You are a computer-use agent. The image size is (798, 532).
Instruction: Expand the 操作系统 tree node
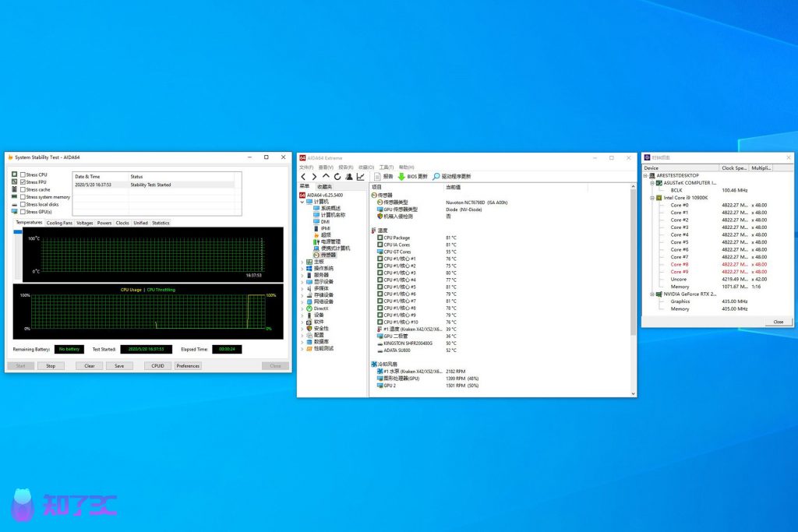pos(302,269)
